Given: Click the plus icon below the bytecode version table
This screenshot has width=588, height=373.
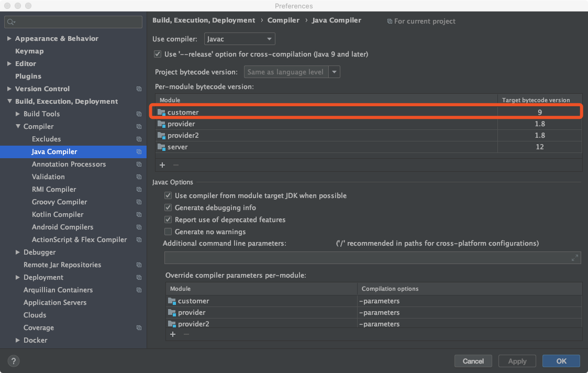Looking at the screenshot, I should pos(162,165).
